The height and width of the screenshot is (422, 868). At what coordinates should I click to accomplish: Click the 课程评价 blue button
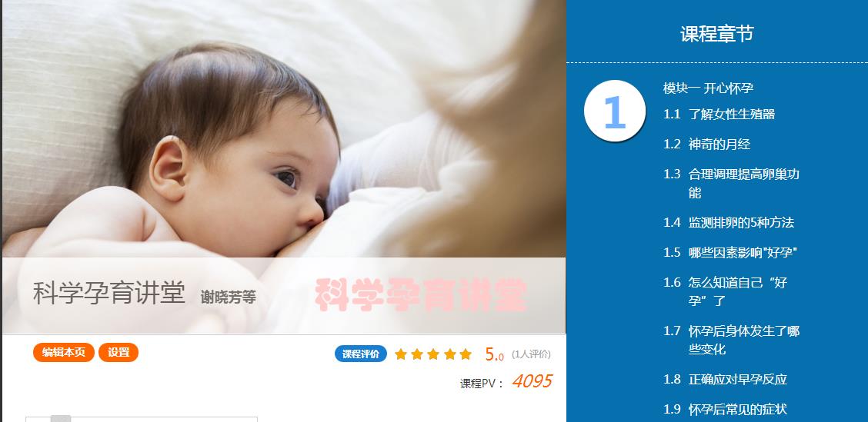(x=361, y=354)
